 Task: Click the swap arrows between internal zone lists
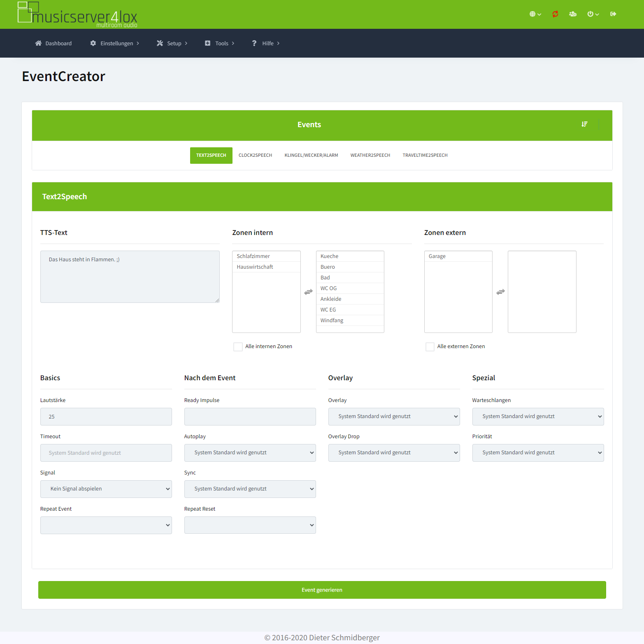pos(308,292)
